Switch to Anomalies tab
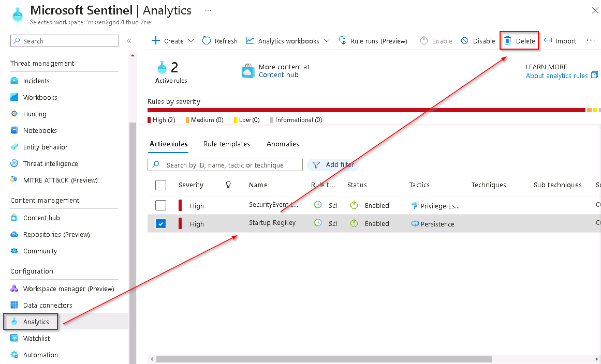 coord(283,144)
